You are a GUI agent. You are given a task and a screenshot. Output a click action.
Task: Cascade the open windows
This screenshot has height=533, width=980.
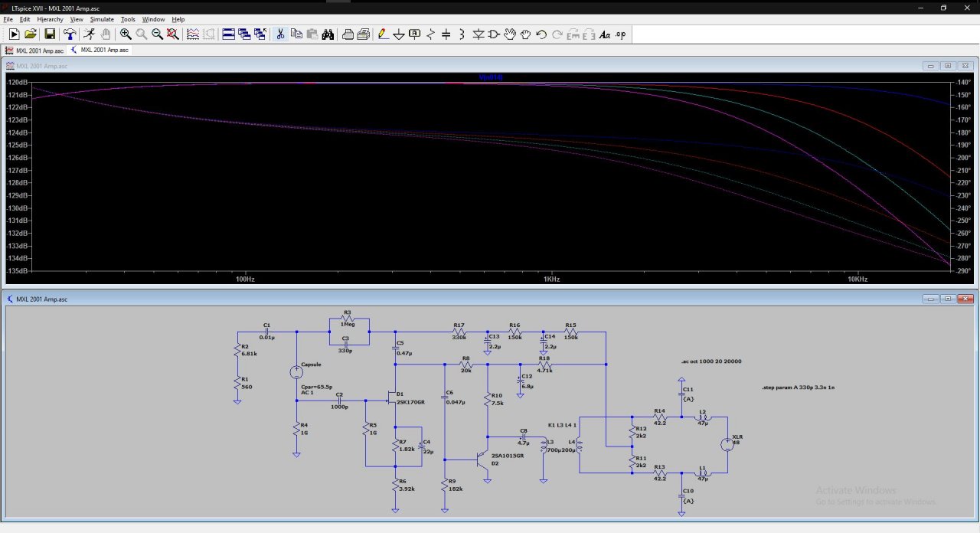click(244, 34)
